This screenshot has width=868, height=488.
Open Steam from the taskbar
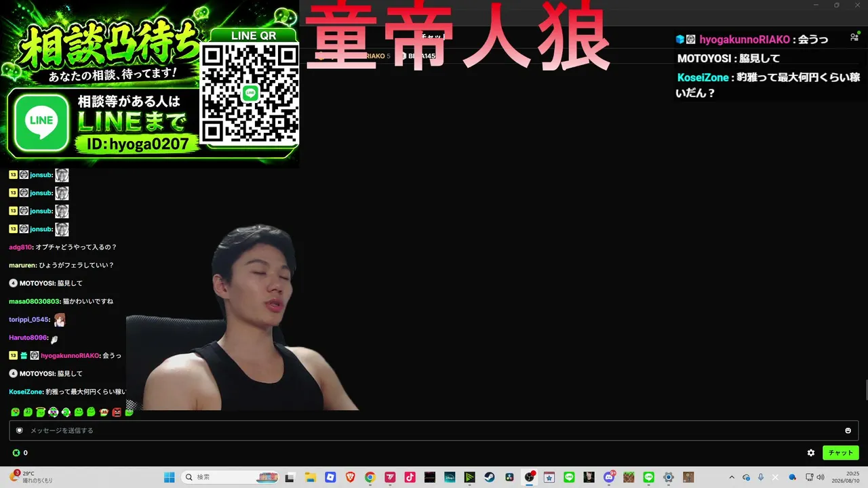click(489, 477)
